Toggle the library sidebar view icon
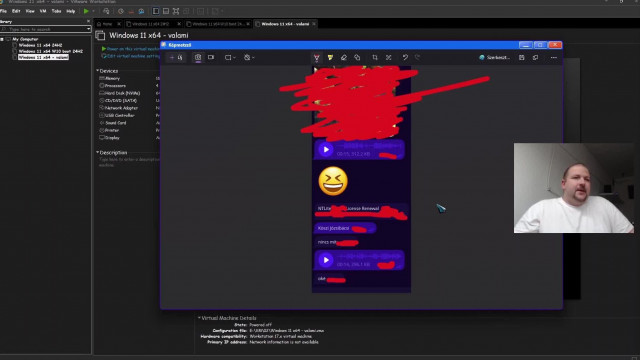This screenshot has height=360, width=640. tap(156, 11)
